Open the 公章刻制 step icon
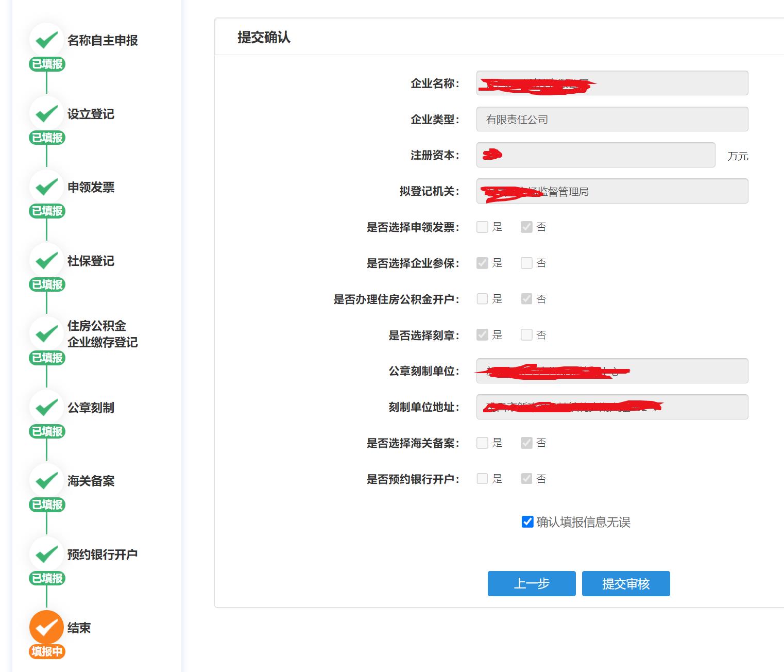Viewport: 784px width, 672px height. [x=46, y=407]
